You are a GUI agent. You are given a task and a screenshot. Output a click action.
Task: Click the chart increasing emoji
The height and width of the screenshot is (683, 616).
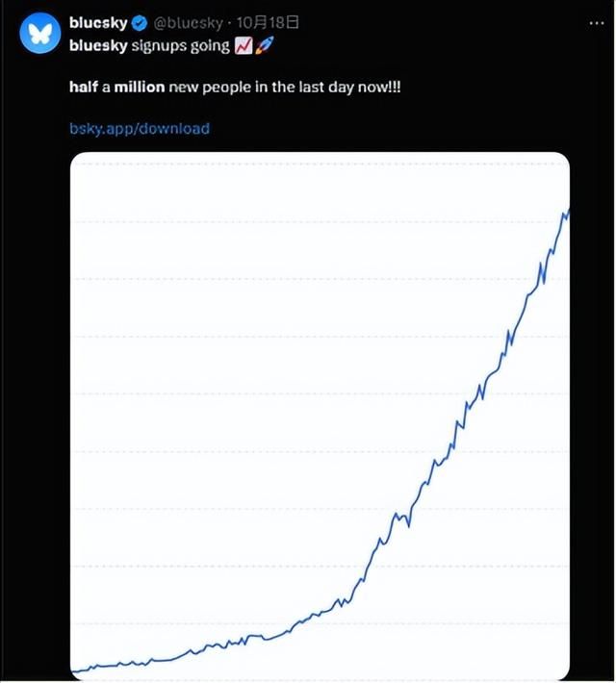coord(244,46)
